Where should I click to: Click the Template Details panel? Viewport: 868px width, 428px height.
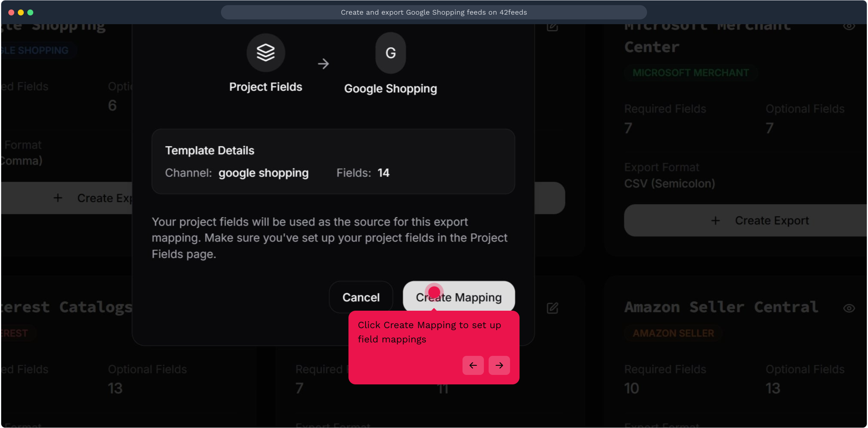(x=333, y=161)
